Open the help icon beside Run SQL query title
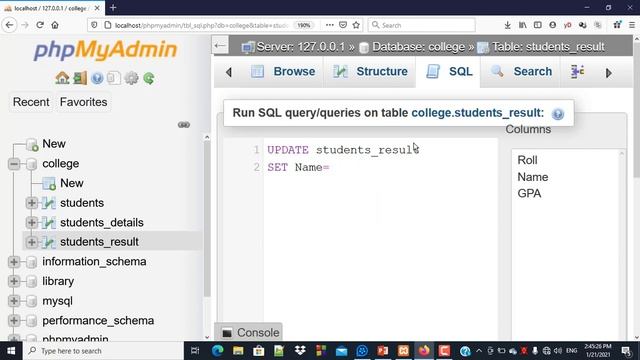 point(558,114)
